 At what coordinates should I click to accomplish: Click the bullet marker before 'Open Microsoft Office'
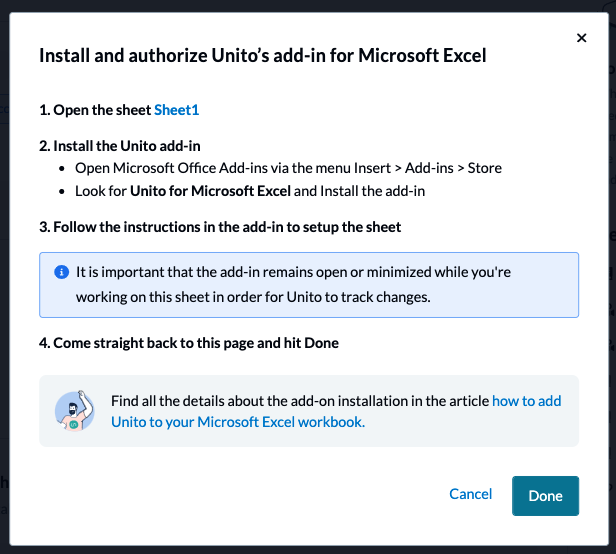coord(64,168)
